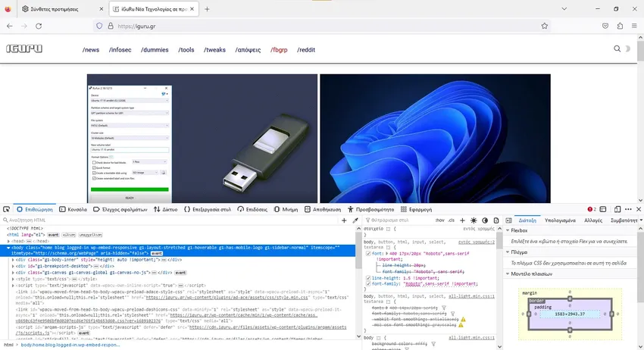Show the red error count badge
This screenshot has width=644, height=350.
point(592,210)
